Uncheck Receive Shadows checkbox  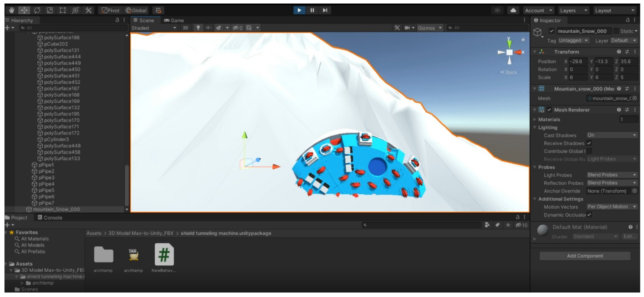point(589,143)
